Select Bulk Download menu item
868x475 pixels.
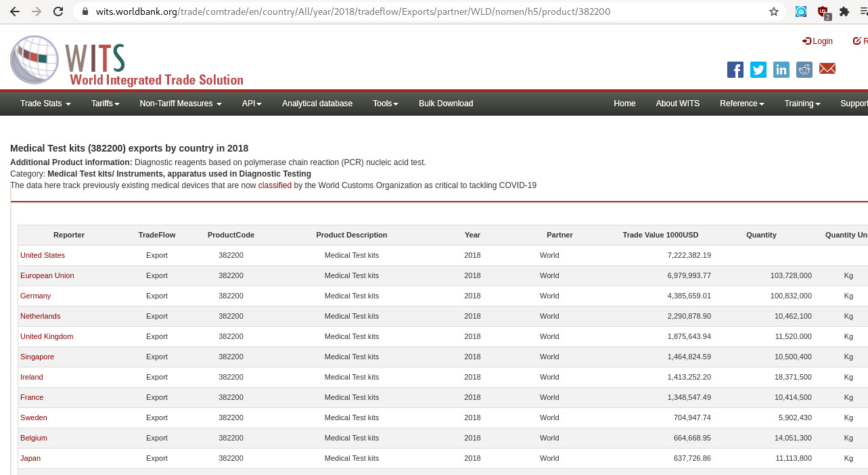446,104
